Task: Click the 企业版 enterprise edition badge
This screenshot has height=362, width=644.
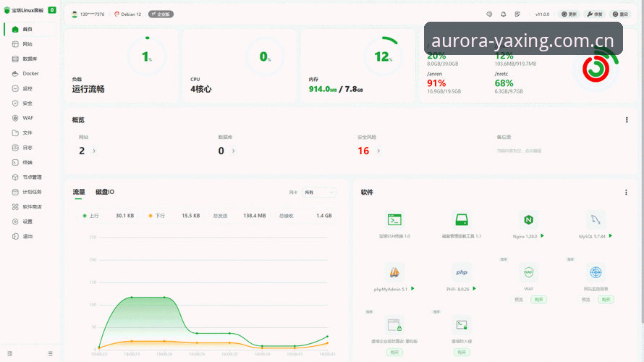Action: [161, 14]
